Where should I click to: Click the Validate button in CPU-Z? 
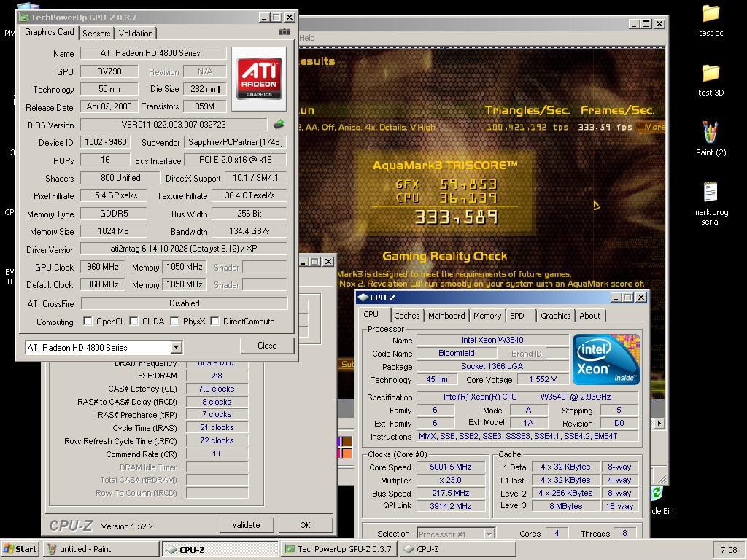tap(247, 525)
